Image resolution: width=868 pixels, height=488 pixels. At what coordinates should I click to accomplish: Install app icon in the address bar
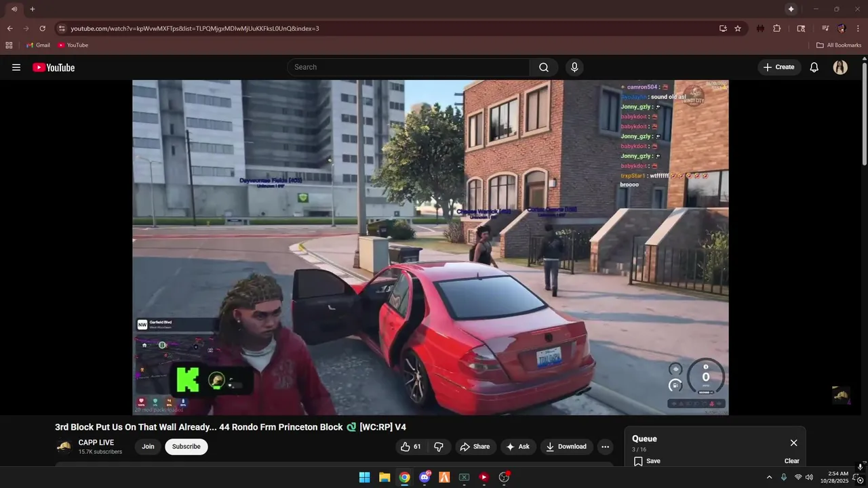point(723,28)
